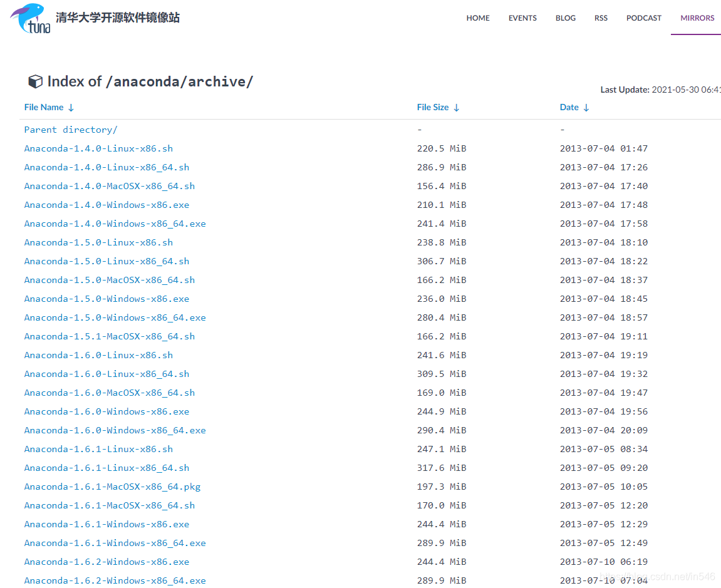721x588 pixels.
Task: Sort by Date arrow icon
Action: 586,108
